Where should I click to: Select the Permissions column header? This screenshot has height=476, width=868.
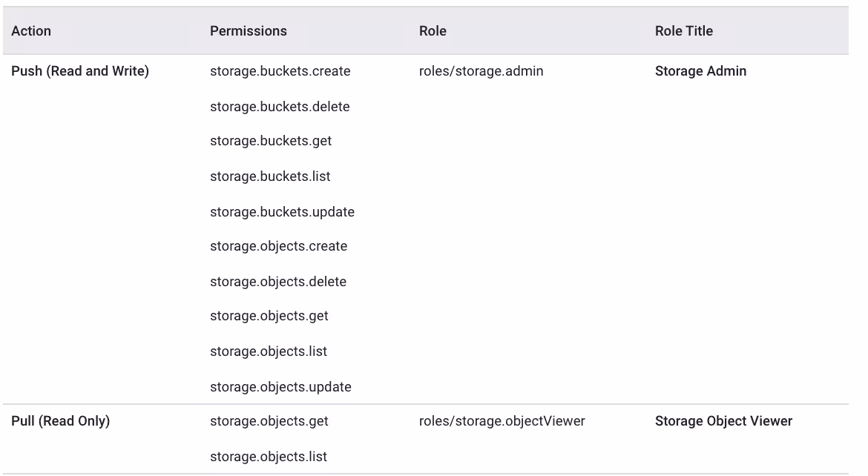(248, 31)
